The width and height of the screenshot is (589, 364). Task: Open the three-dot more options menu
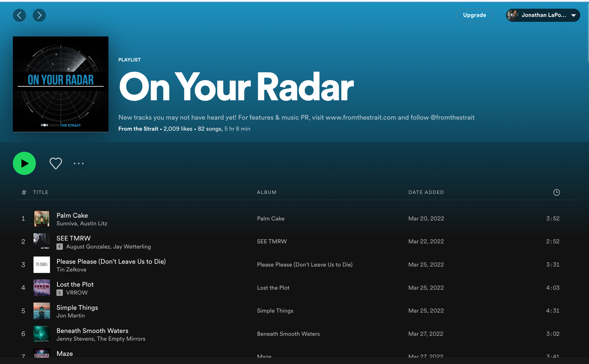coord(78,163)
